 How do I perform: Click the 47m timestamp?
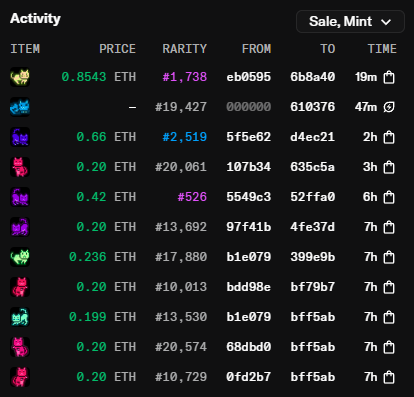(366, 107)
